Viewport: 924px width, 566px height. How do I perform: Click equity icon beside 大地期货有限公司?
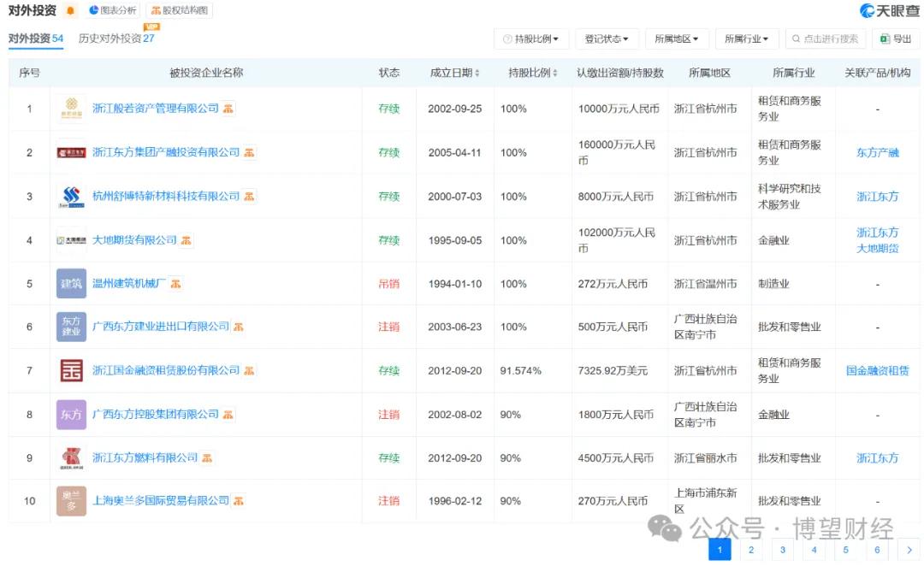click(x=187, y=240)
